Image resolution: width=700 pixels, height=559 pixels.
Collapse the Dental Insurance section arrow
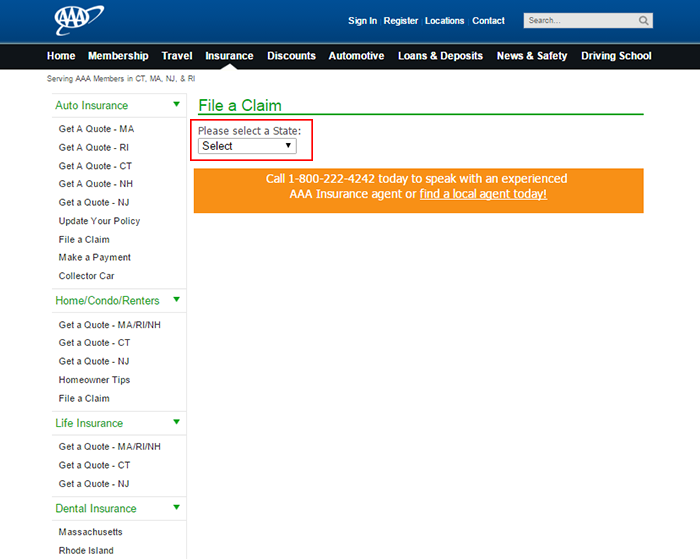pyautogui.click(x=176, y=507)
